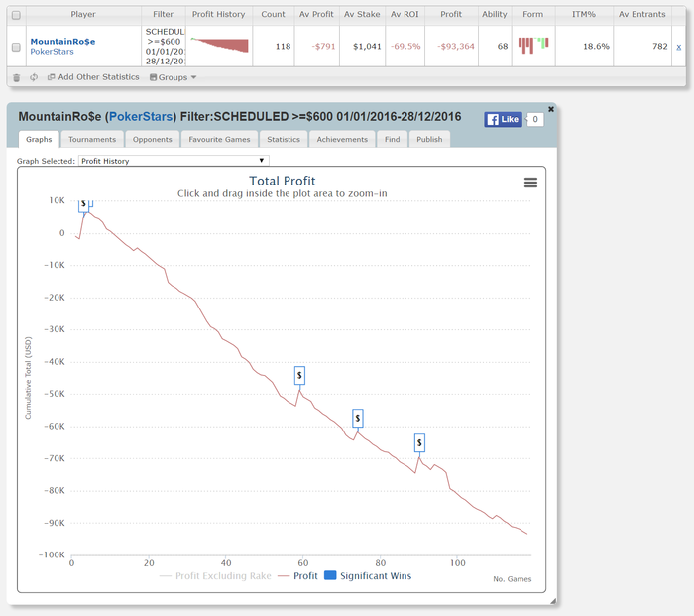Close the MountainRo$e graph panel
The image size is (694, 616).
tap(551, 109)
